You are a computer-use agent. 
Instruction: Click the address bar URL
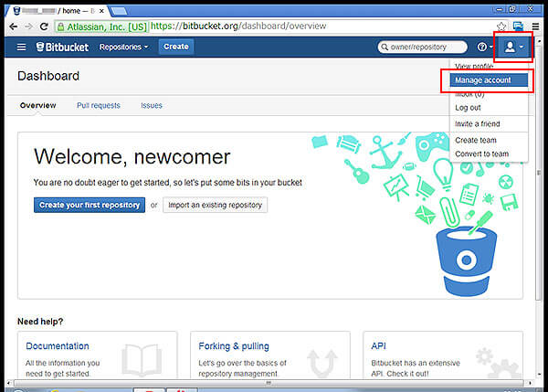tap(238, 26)
